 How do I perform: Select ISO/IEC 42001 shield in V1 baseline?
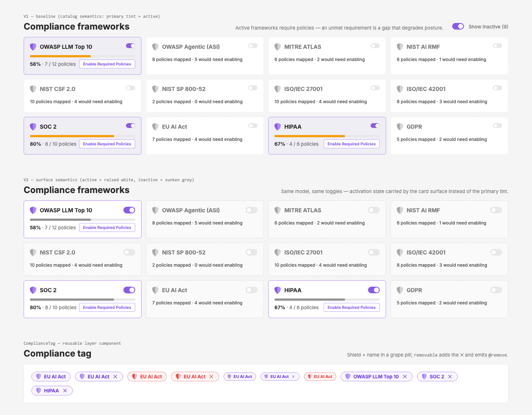tap(400, 89)
